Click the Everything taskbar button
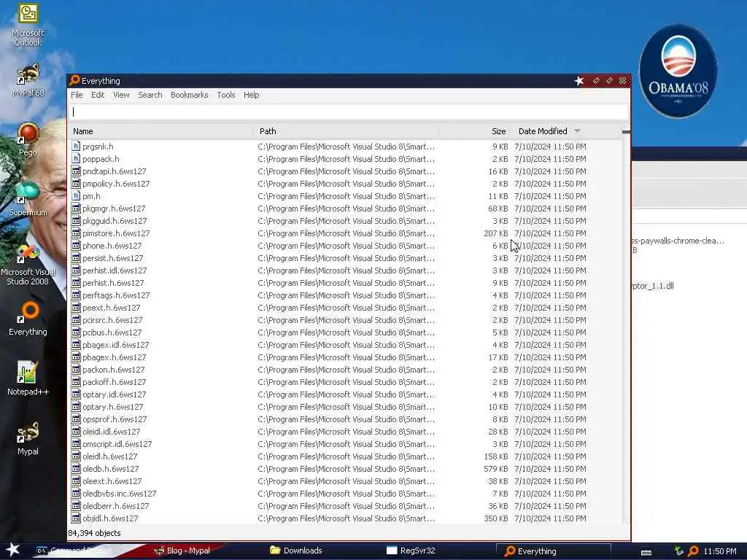This screenshot has height=560, width=747. [553, 551]
